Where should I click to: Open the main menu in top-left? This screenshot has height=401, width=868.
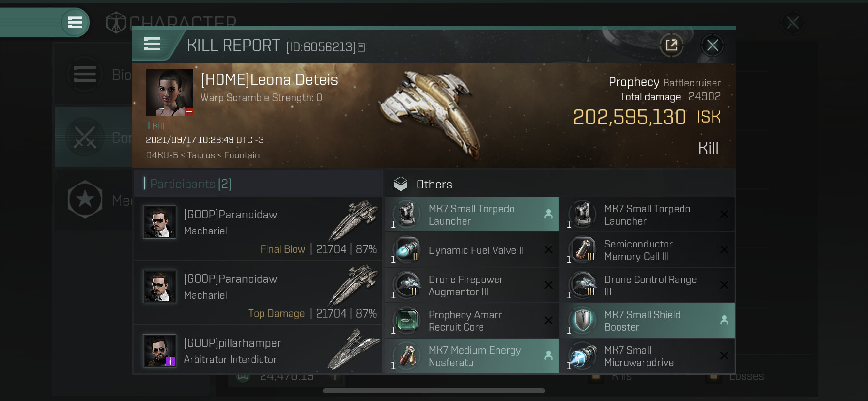[x=75, y=22]
